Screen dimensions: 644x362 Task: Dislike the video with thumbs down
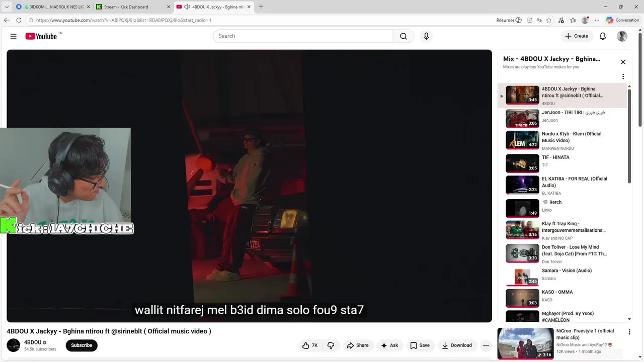331,345
